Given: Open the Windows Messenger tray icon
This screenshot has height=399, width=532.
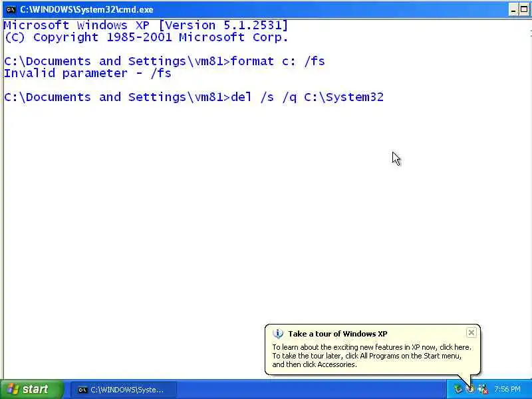Looking at the screenshot, I should [483, 389].
